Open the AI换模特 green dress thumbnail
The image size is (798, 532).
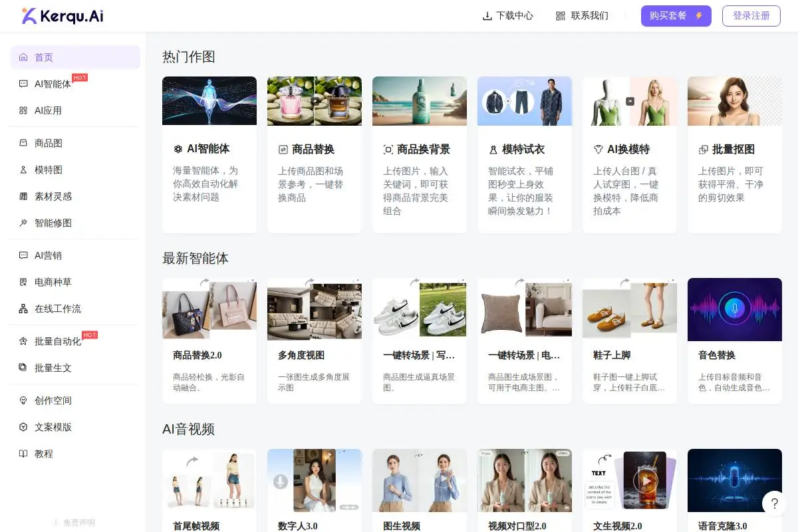[x=630, y=101]
